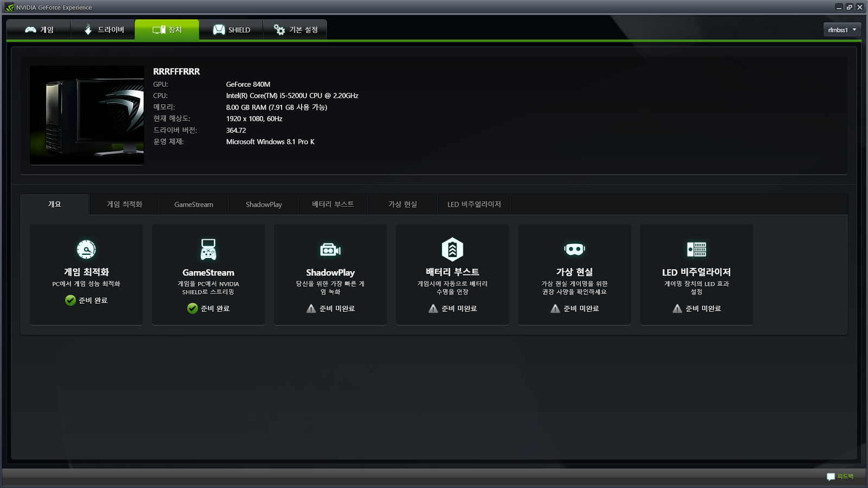The width and height of the screenshot is (868, 488).
Task: Open the 드라이버 (Drivers) main tab
Action: pos(103,30)
